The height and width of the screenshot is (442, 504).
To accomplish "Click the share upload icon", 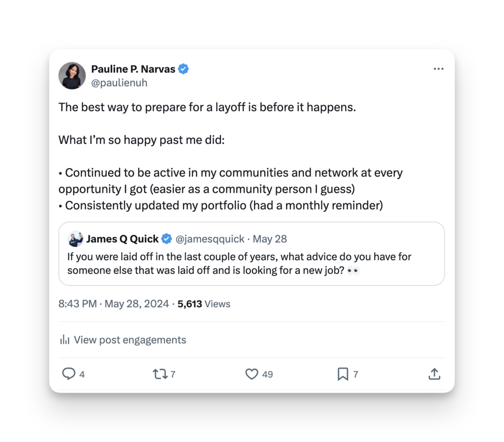I will point(434,374).
